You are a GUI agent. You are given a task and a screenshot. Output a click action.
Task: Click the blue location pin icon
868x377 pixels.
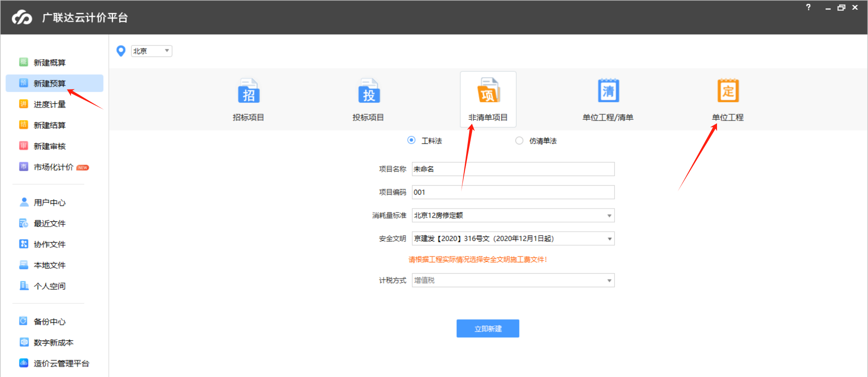[121, 51]
